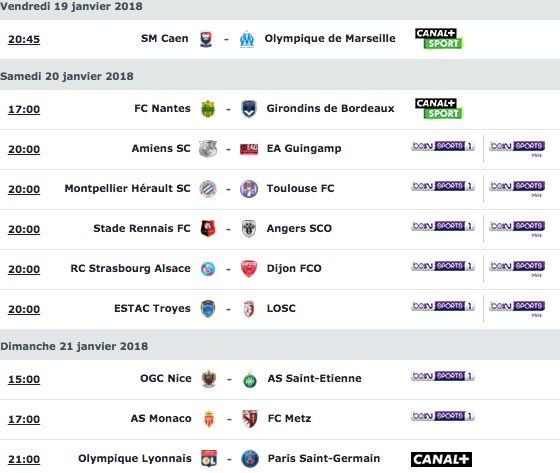Viewport: 560px width, 473px height.
Task: Click the Dijon FCO red crest
Action: 249,269
